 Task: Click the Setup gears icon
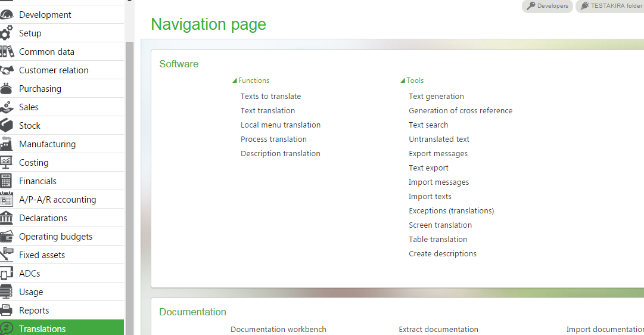[7, 33]
